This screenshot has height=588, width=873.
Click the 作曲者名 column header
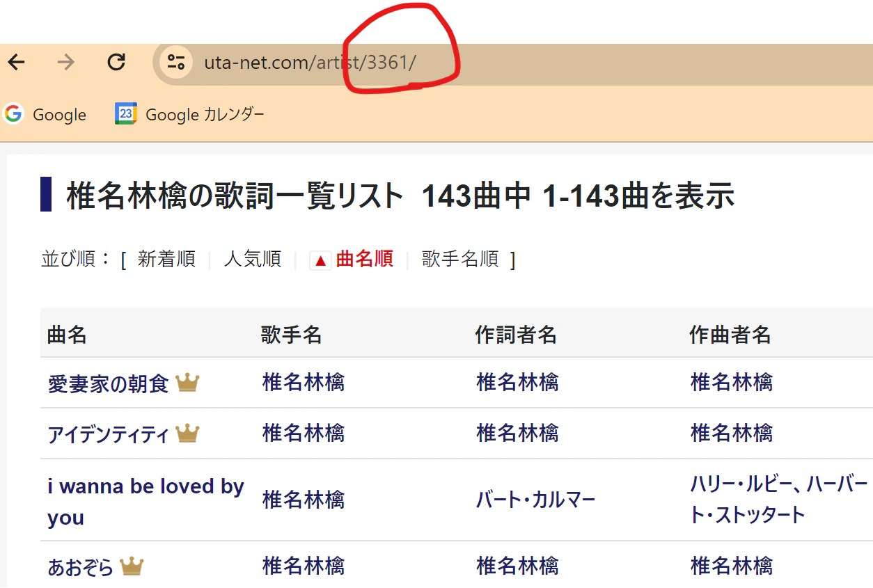(730, 335)
